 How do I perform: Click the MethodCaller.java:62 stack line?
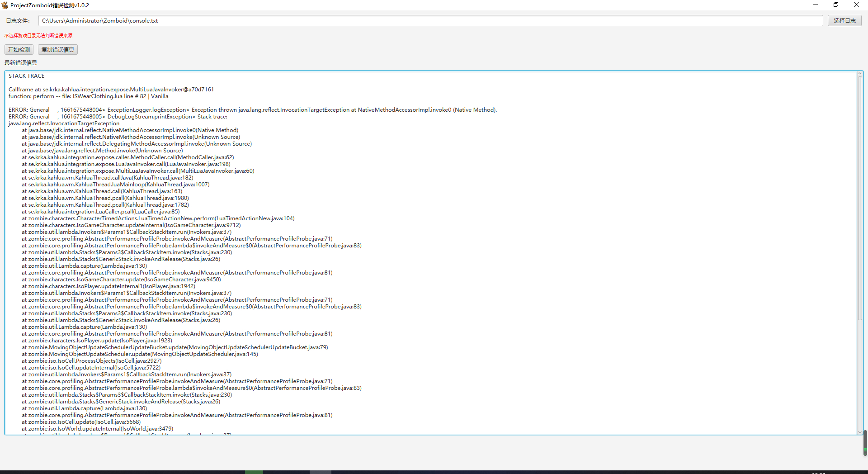128,157
